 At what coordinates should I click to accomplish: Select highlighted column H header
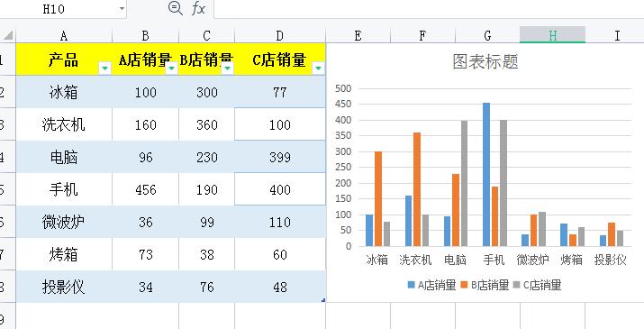[552, 35]
